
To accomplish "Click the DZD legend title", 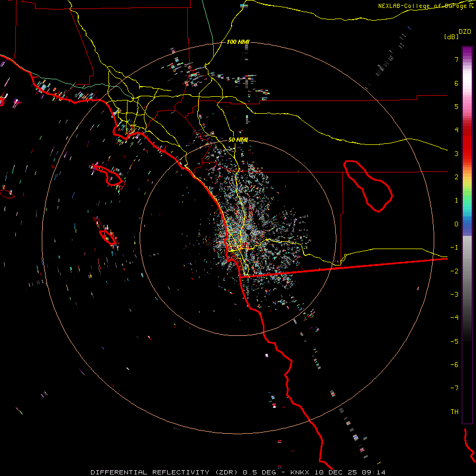I will [465, 32].
